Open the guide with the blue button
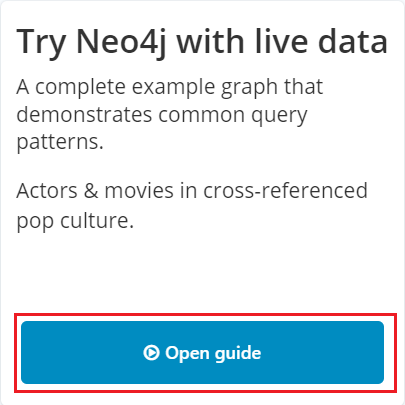Viewport: 405px width, 405px height. [202, 352]
